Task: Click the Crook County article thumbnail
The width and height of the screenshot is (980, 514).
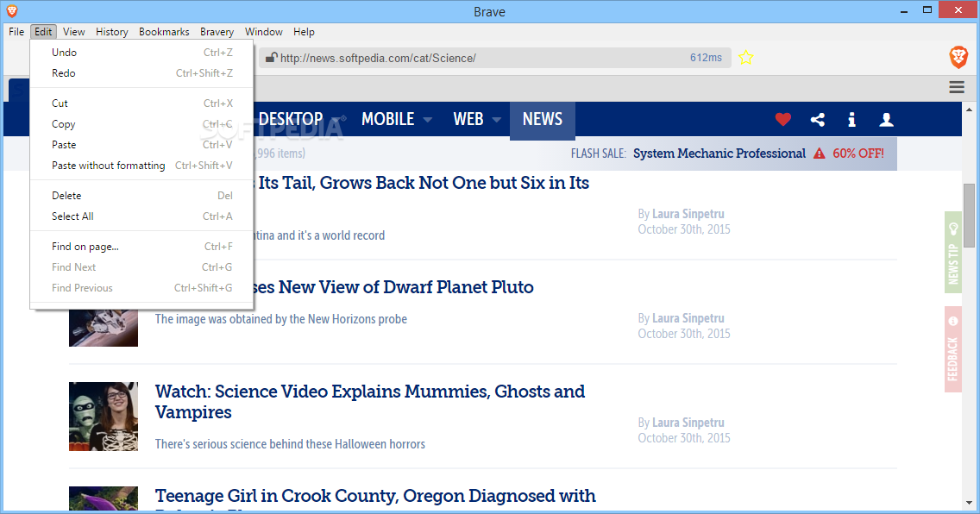Action: tap(104, 498)
